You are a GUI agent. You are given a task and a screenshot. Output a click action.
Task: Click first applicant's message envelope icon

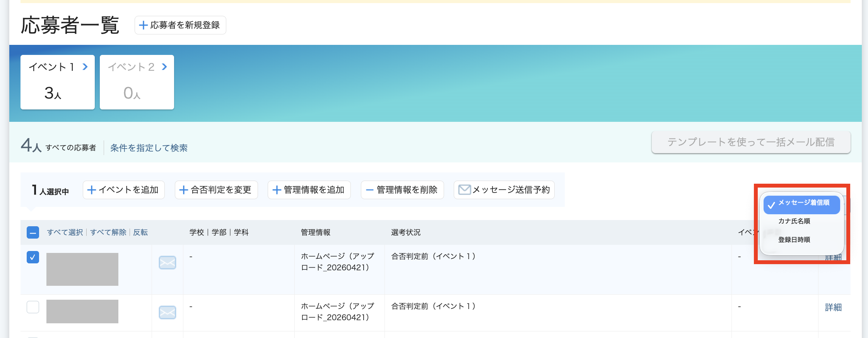[x=167, y=263]
